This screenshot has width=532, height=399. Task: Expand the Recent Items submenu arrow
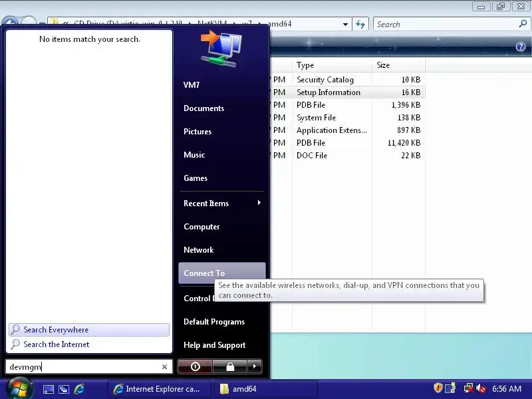click(259, 203)
